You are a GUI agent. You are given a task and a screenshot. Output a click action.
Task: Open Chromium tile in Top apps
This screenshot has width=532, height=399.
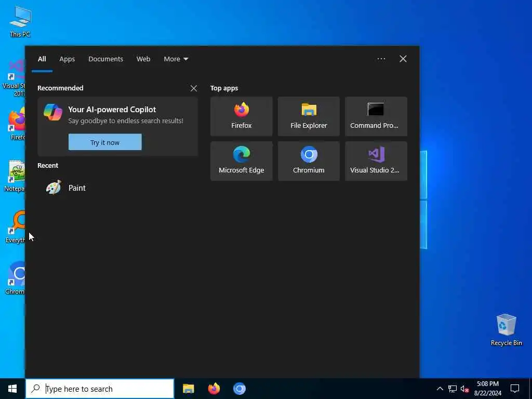pos(309,161)
